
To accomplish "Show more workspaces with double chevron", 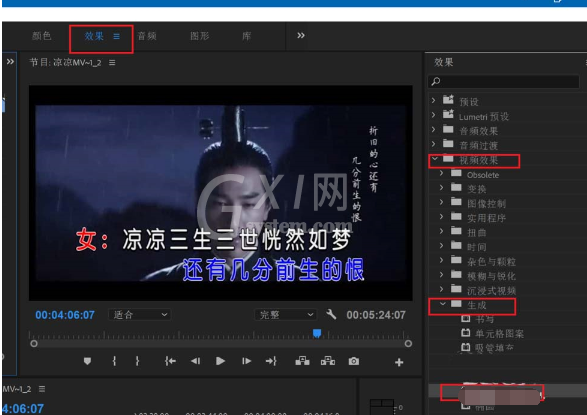I will coord(301,36).
